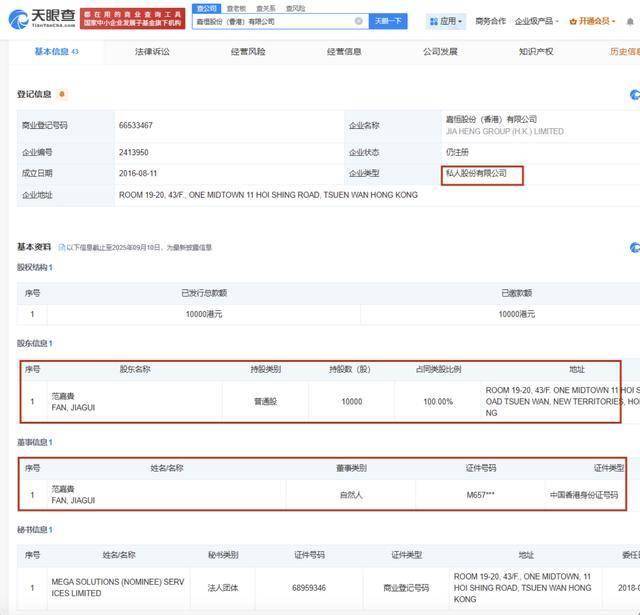Select shareholding count 10000 cell

click(x=352, y=402)
